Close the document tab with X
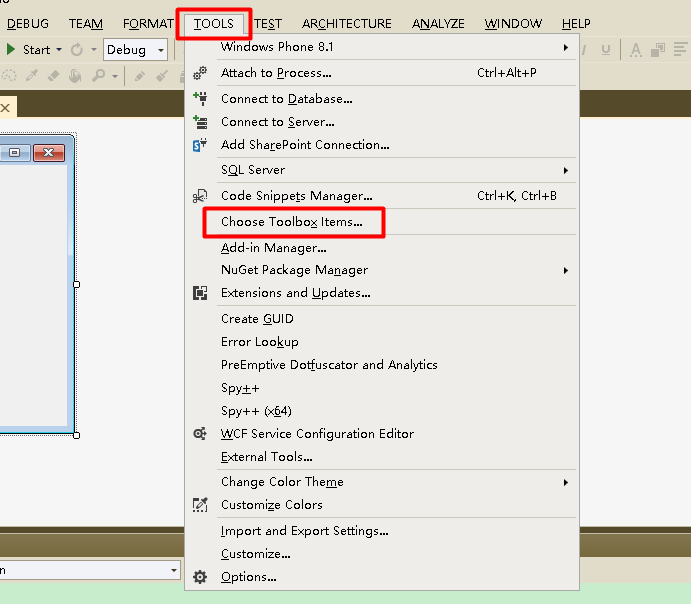Screen dimensions: 691x604 pyautogui.click(x=5, y=107)
